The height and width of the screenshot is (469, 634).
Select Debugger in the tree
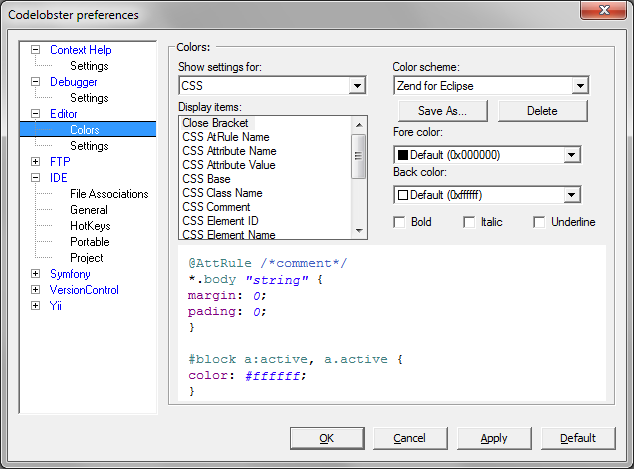74,82
